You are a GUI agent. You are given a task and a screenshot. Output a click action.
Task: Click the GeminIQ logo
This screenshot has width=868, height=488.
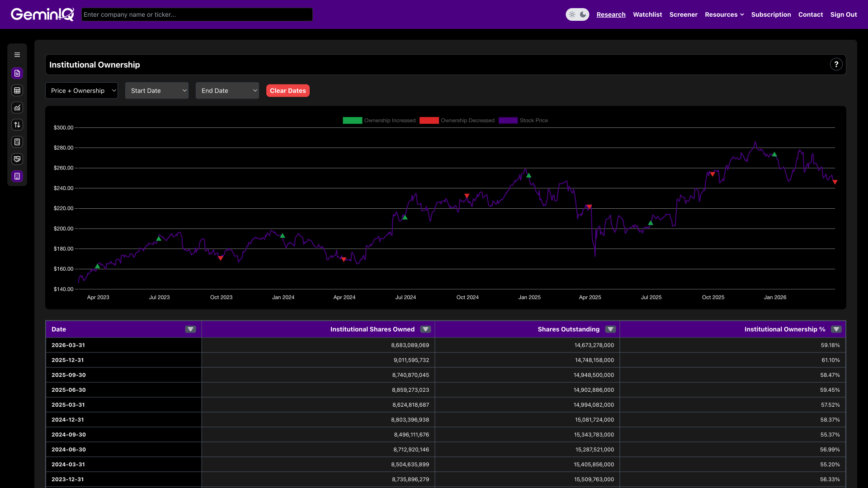[x=42, y=14]
